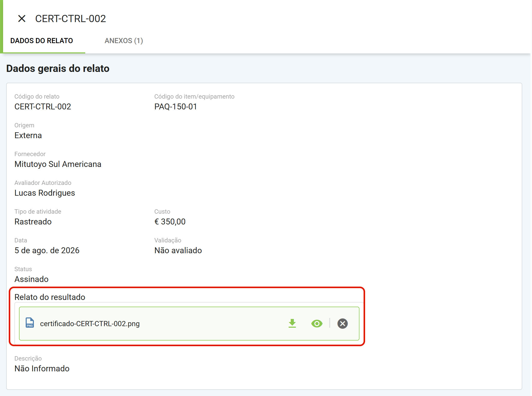Click the PNG file type icon
The width and height of the screenshot is (532, 396).
(30, 323)
